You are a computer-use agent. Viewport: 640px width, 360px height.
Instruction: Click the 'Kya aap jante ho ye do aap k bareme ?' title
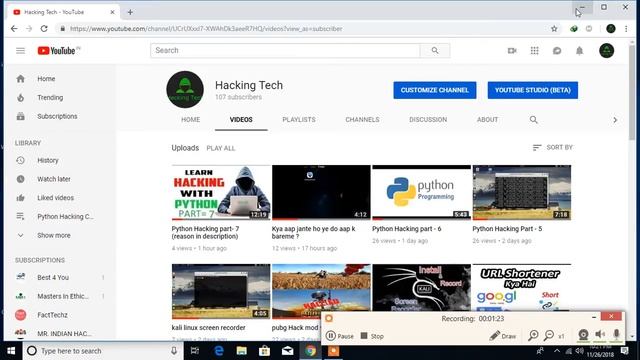pos(313,233)
